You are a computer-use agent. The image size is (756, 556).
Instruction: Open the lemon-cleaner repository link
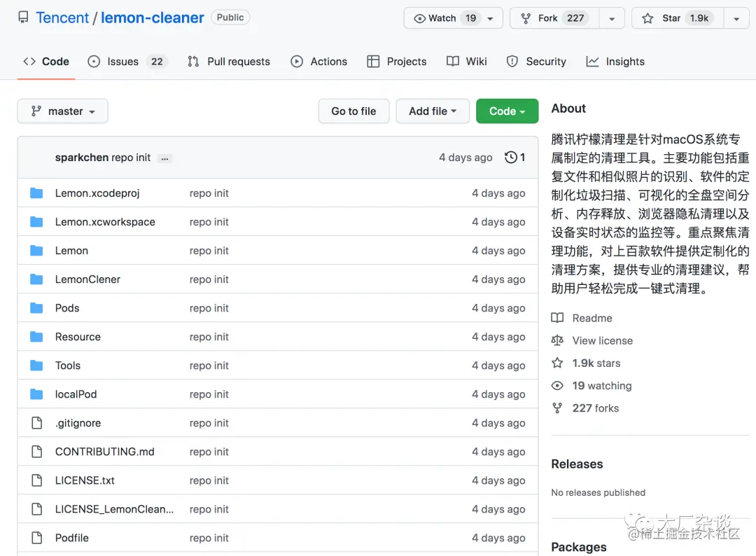tap(153, 18)
